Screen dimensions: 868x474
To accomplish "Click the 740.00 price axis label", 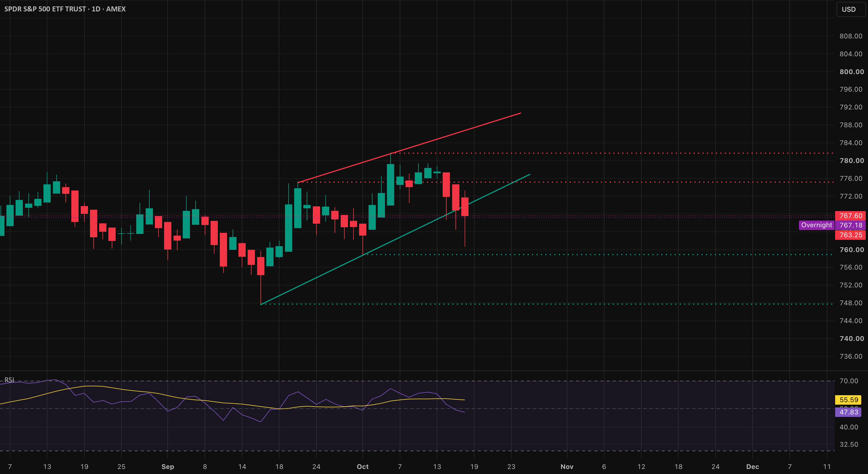I will [852, 339].
